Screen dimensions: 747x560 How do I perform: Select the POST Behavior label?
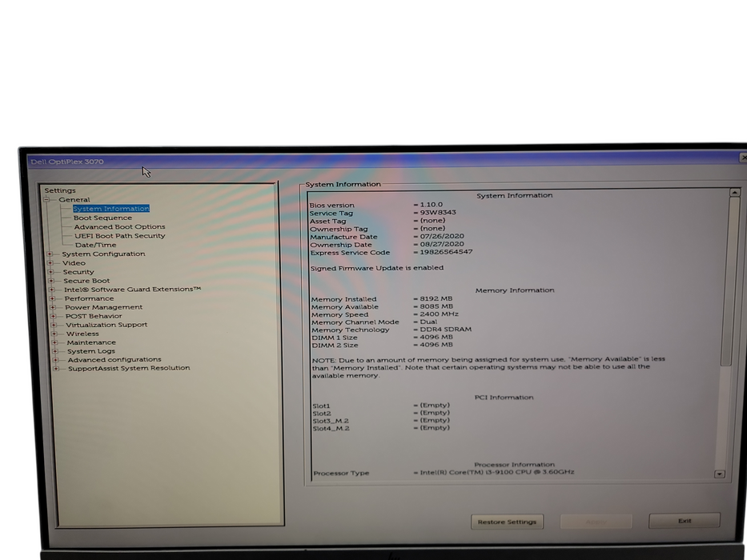[x=94, y=316]
